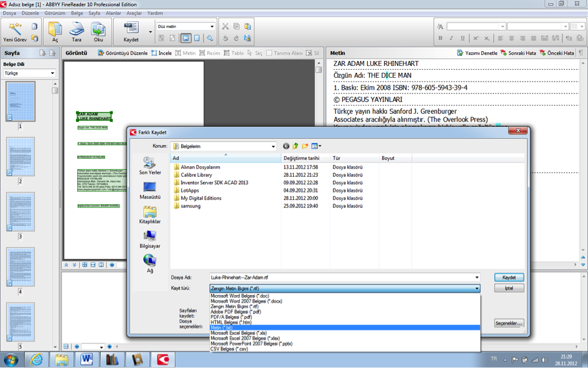The image size is (588, 368).
Task: Click the Yazımı Denetle spell check icon
Action: pyautogui.click(x=460, y=53)
